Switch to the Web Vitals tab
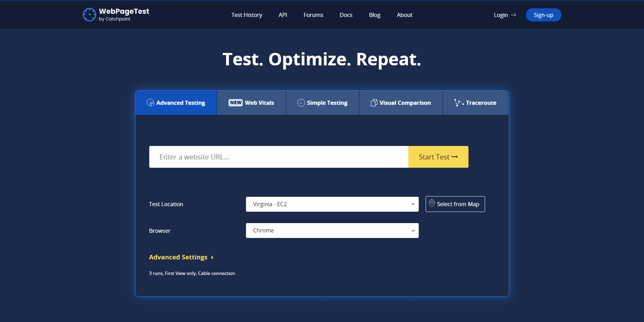Viewport: 644px width, 322px height. click(251, 103)
